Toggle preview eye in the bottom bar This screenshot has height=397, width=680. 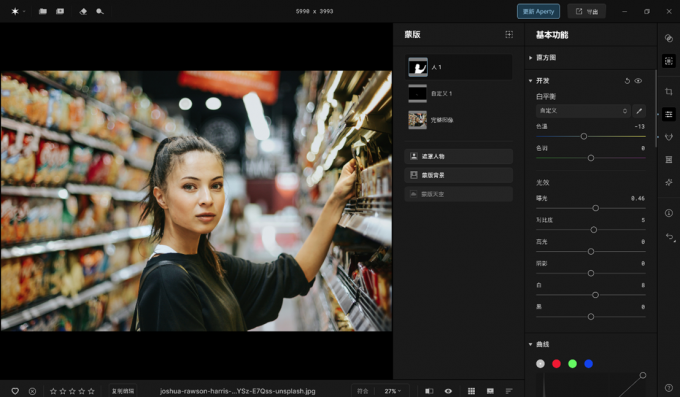448,391
